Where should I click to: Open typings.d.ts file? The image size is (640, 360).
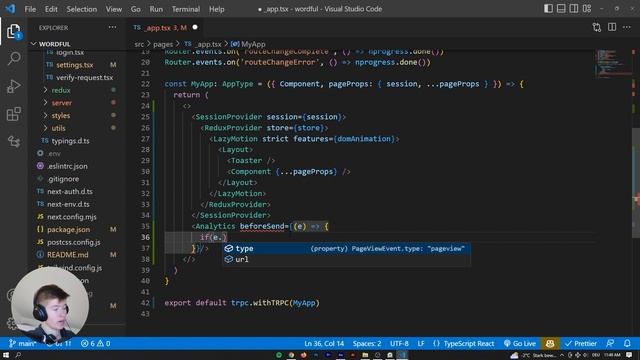pos(70,141)
